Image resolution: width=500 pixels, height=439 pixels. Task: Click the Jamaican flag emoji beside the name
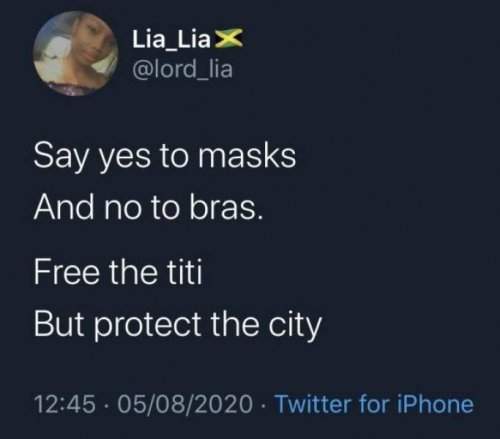[x=228, y=38]
